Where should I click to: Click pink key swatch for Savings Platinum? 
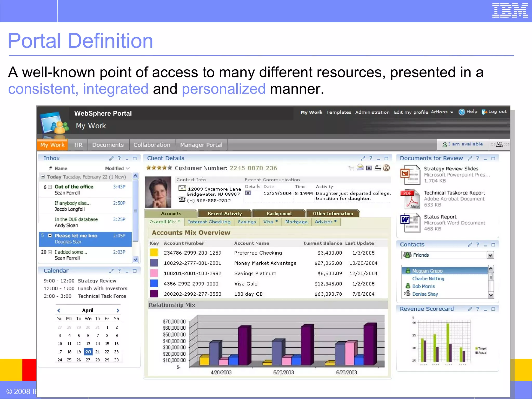tap(154, 273)
